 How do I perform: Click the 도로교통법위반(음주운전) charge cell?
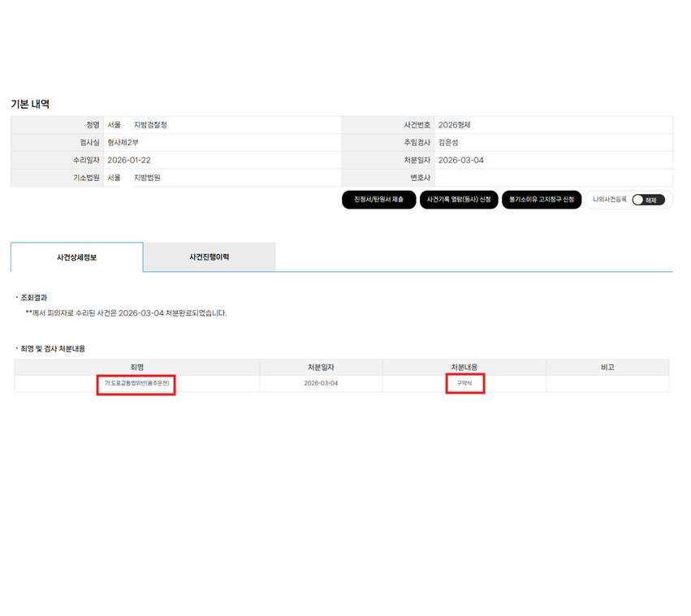[136, 383]
